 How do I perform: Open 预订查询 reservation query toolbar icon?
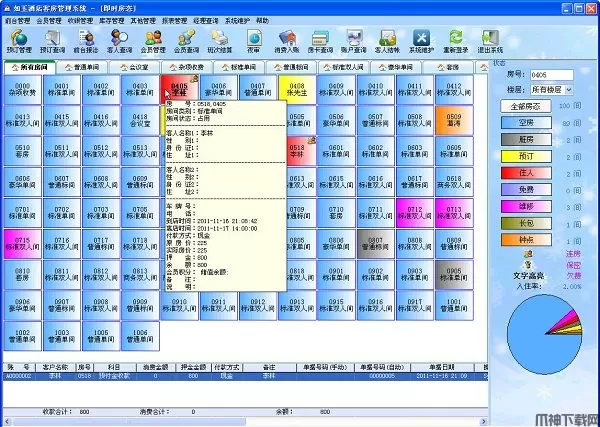[x=52, y=41]
